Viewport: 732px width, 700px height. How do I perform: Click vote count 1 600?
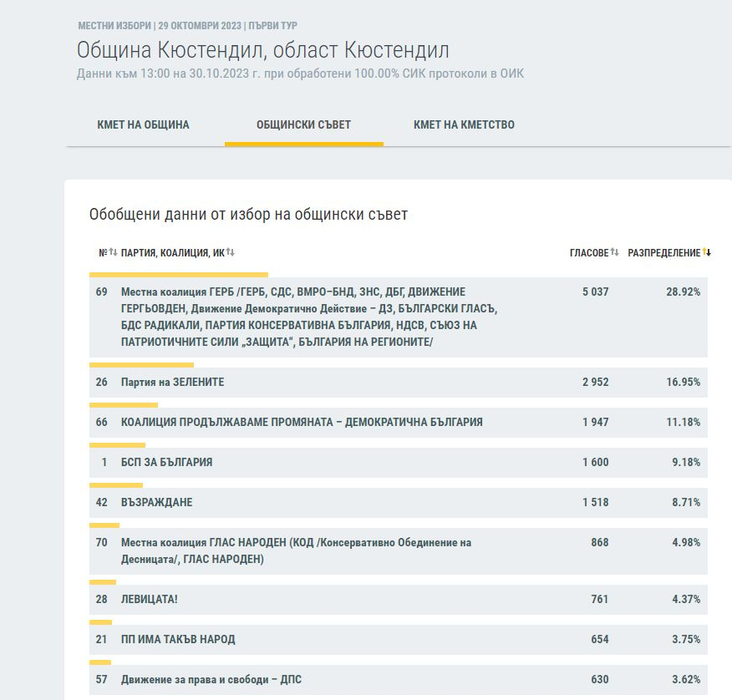pyautogui.click(x=595, y=463)
